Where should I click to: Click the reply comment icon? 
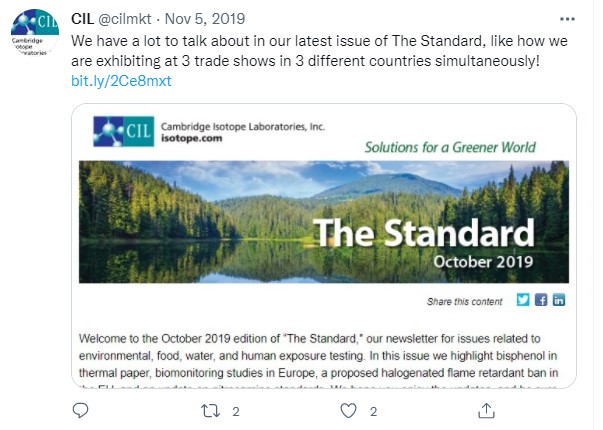click(82, 410)
